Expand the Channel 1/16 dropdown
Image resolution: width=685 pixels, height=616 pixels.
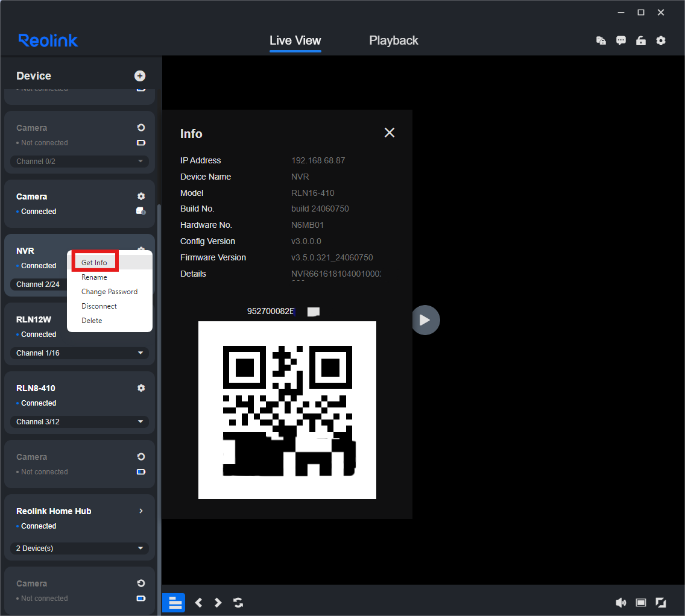(80, 353)
